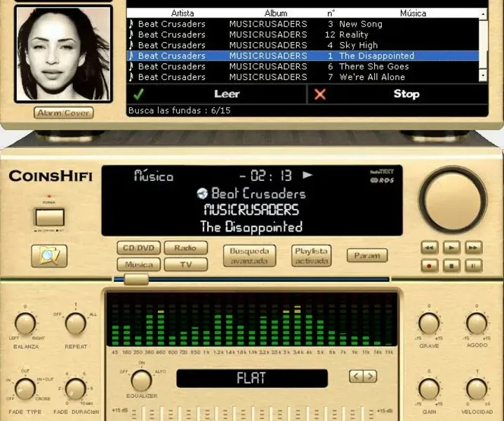Click the -02:13 remaining time display

(266, 175)
